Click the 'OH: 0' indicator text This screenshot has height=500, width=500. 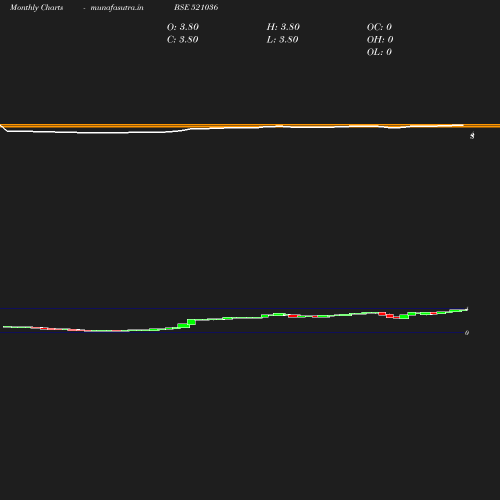[380, 39]
